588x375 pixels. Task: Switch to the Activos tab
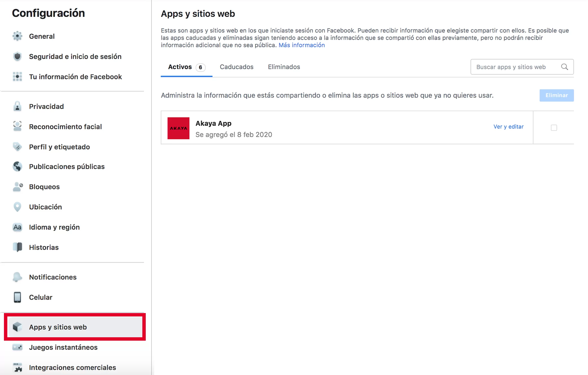pyautogui.click(x=186, y=67)
